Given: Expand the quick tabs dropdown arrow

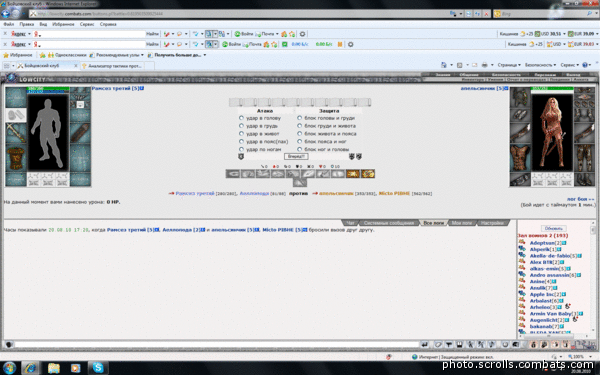Looking at the screenshot, I should click(13, 66).
